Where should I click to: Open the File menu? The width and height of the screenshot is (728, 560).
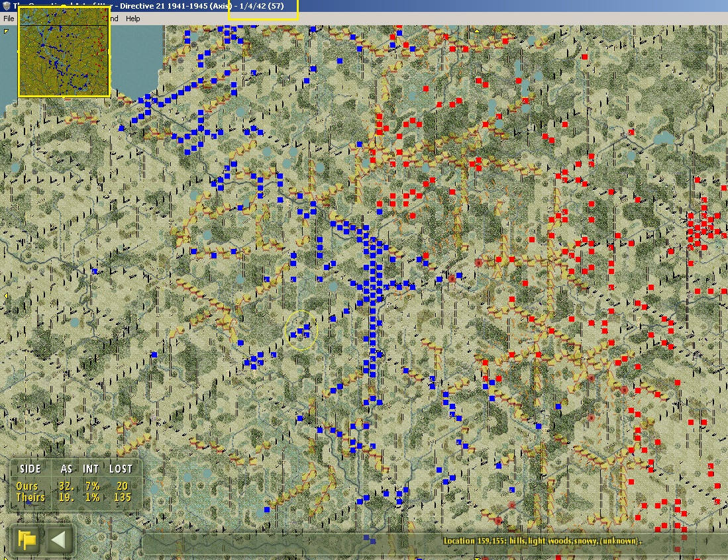pos(9,19)
